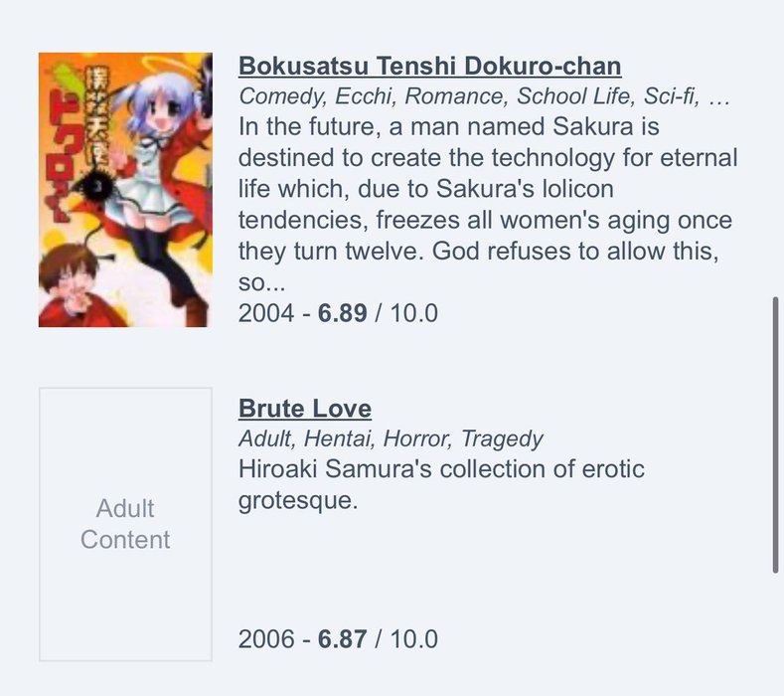
Task: Click the 2006 release year
Action: tap(266, 639)
